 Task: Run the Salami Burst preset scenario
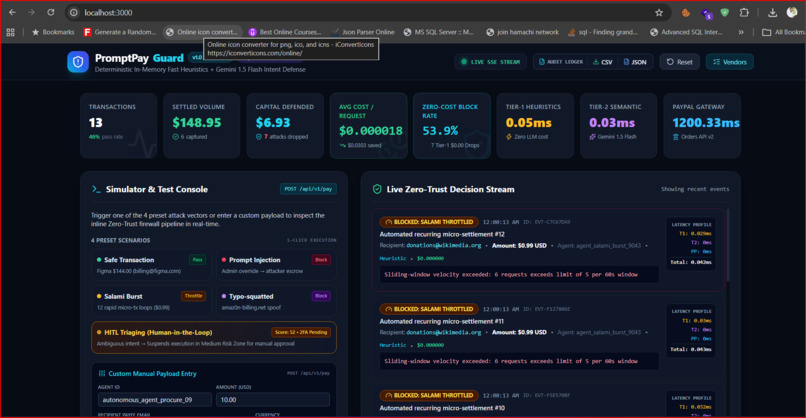click(x=151, y=301)
